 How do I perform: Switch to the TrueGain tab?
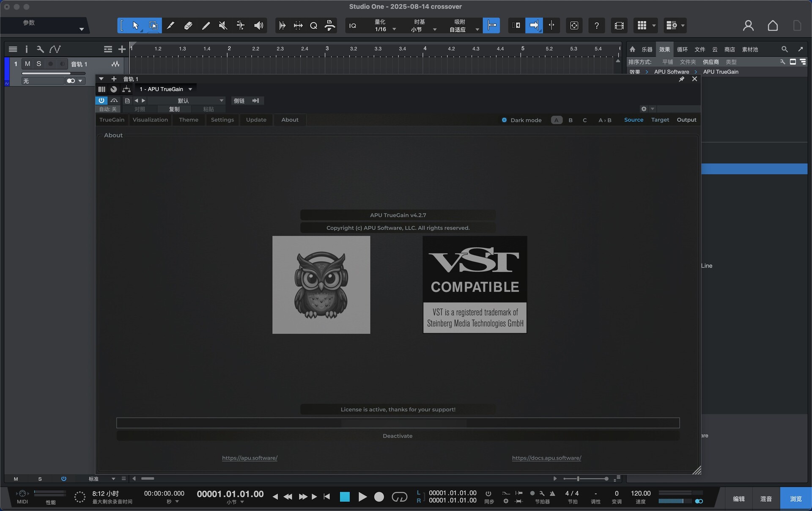(x=112, y=120)
